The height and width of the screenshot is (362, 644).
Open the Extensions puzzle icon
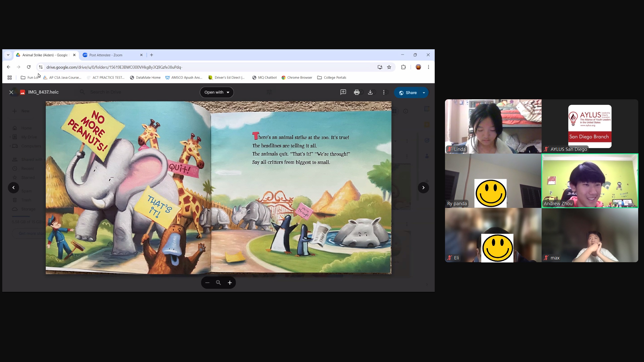tap(403, 67)
